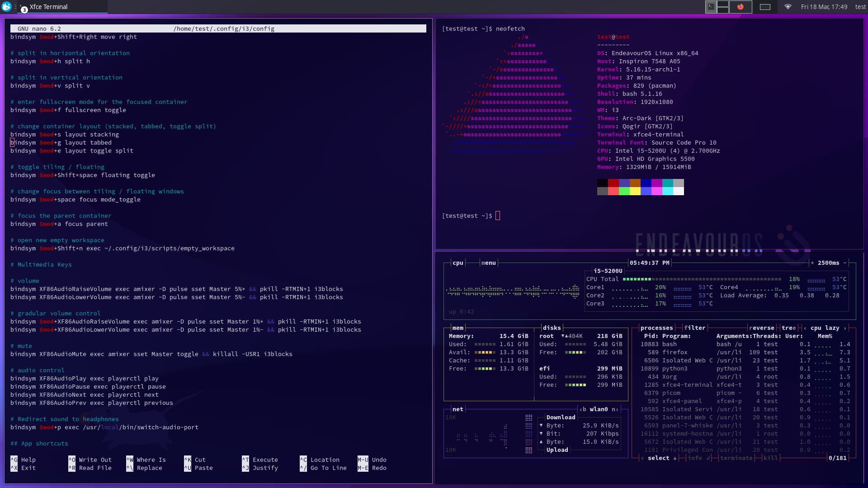
Task: Select the xfce4-panel process row in btop
Action: pos(745,401)
